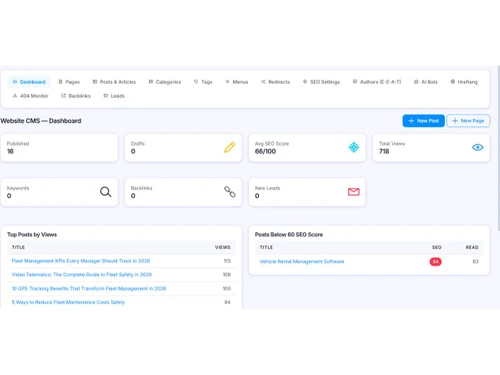
Task: Click the '113' views cell
Action: (227, 261)
